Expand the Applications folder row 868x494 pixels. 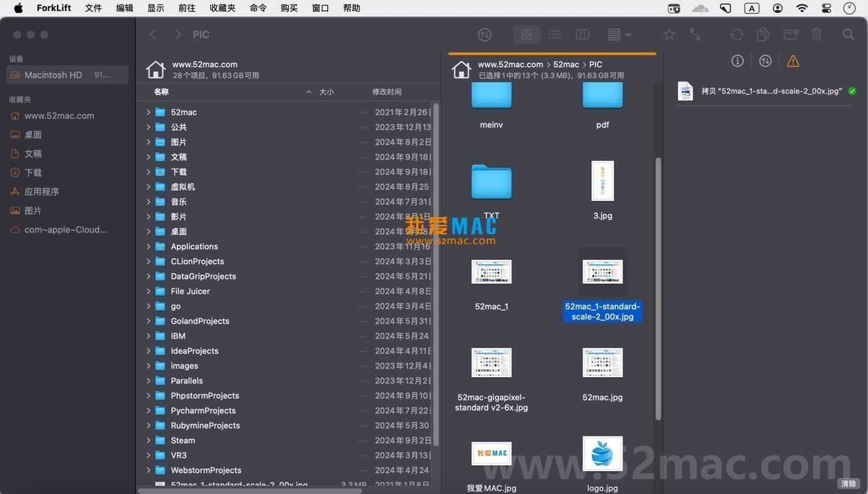click(149, 246)
